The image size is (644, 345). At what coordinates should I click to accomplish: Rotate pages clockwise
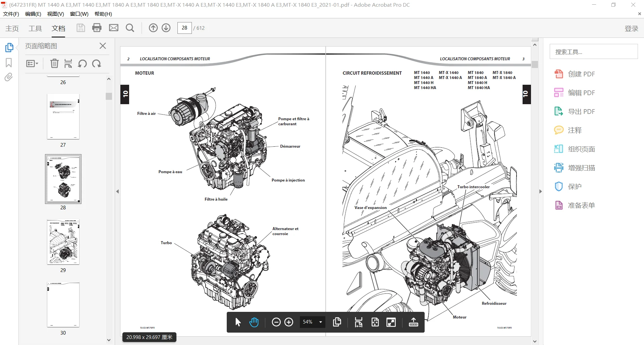pyautogui.click(x=97, y=63)
